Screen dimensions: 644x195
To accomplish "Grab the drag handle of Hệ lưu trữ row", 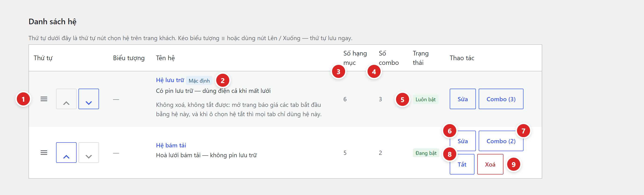I will click(x=44, y=99).
